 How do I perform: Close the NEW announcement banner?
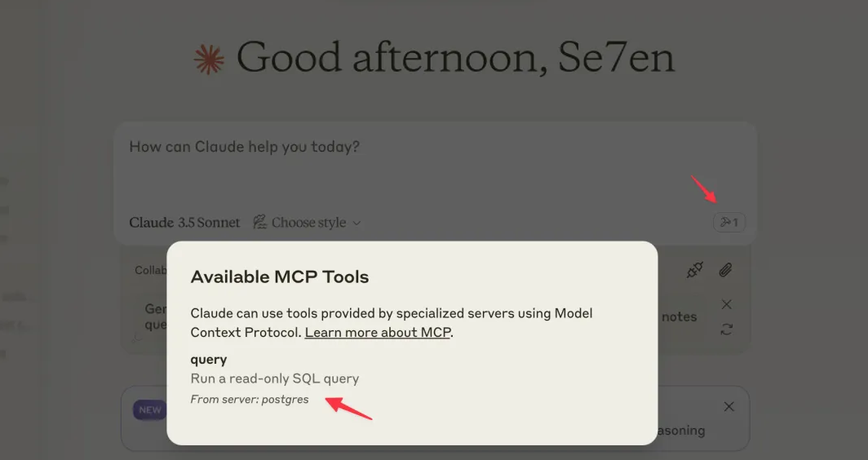(x=729, y=406)
